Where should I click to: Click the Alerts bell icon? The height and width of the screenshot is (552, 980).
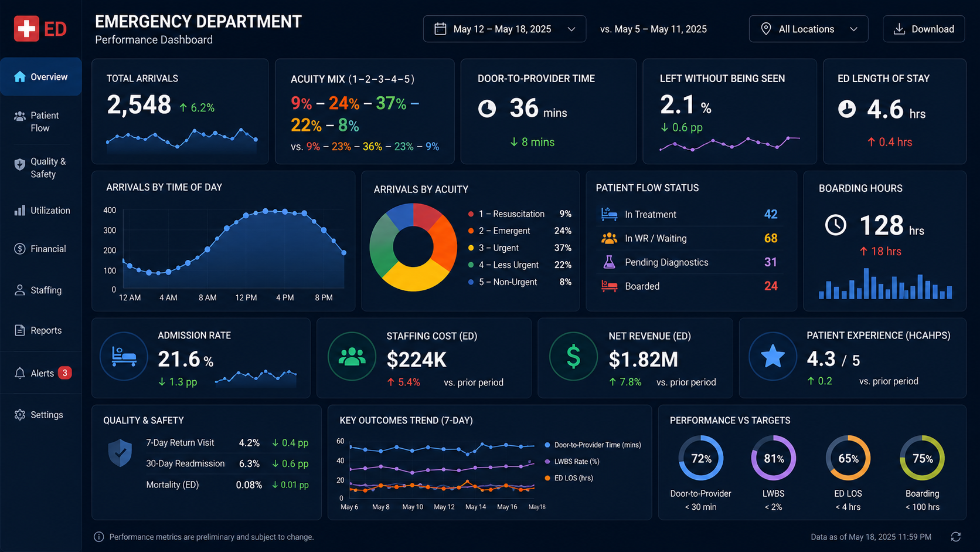(20, 373)
